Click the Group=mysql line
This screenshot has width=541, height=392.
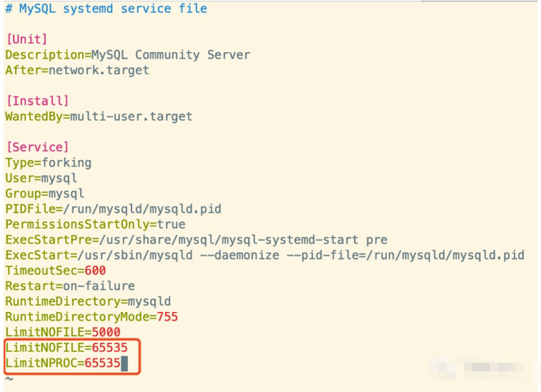[x=44, y=194]
